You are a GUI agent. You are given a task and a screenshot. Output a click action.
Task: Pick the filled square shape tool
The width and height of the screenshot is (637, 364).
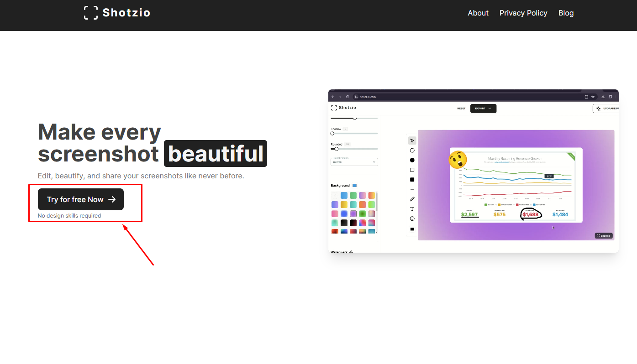pyautogui.click(x=412, y=180)
